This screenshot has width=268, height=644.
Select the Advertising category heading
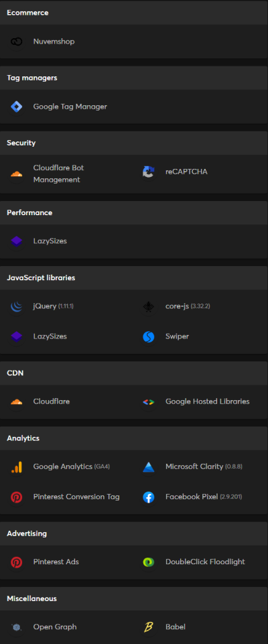tap(27, 533)
